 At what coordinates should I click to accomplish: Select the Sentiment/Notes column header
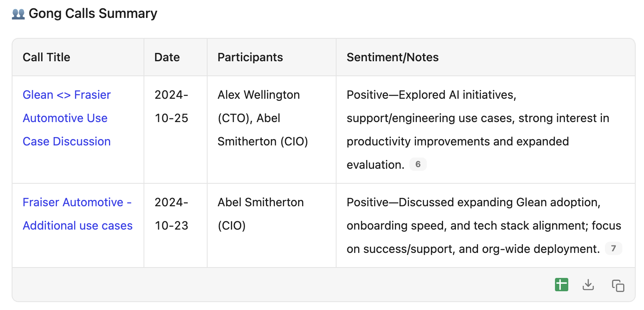(x=393, y=57)
